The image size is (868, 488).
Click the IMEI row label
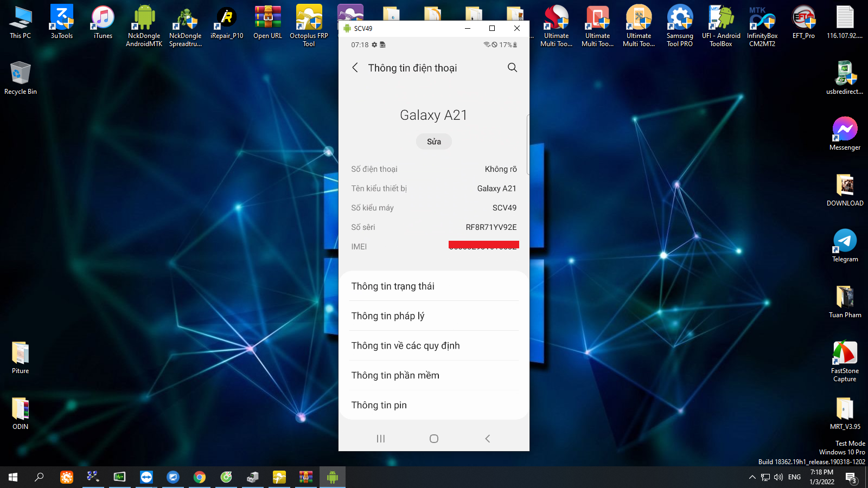click(x=359, y=247)
